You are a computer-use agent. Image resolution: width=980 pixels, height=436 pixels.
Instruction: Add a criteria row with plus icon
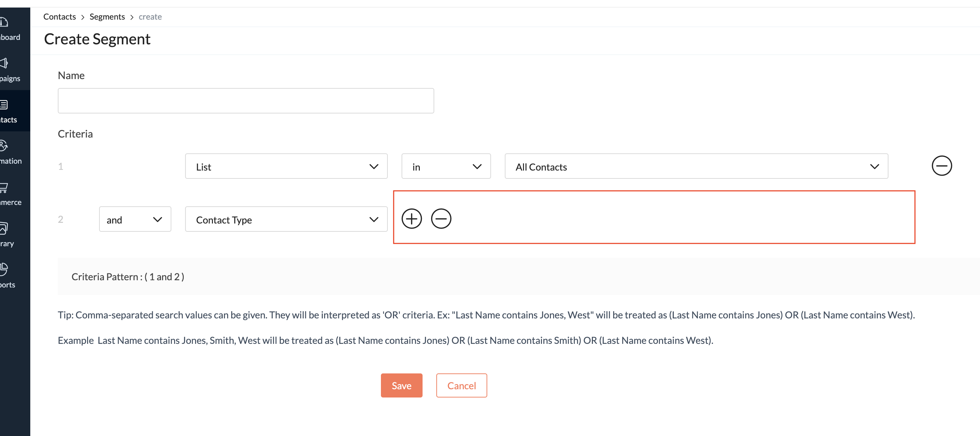411,219
